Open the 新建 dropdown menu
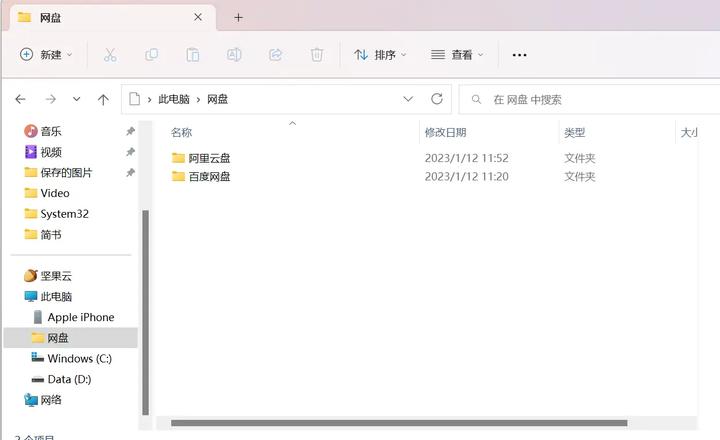The width and height of the screenshot is (720, 440). pyautogui.click(x=46, y=55)
